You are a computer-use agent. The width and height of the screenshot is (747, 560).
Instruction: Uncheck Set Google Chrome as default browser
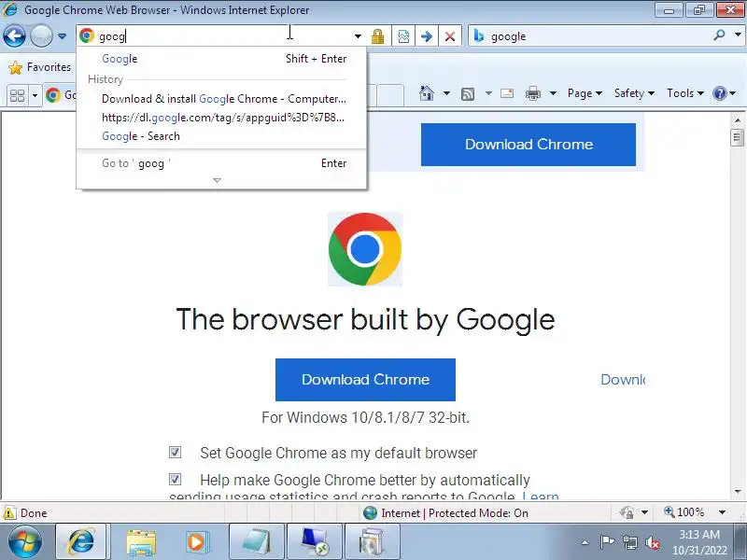click(x=176, y=452)
